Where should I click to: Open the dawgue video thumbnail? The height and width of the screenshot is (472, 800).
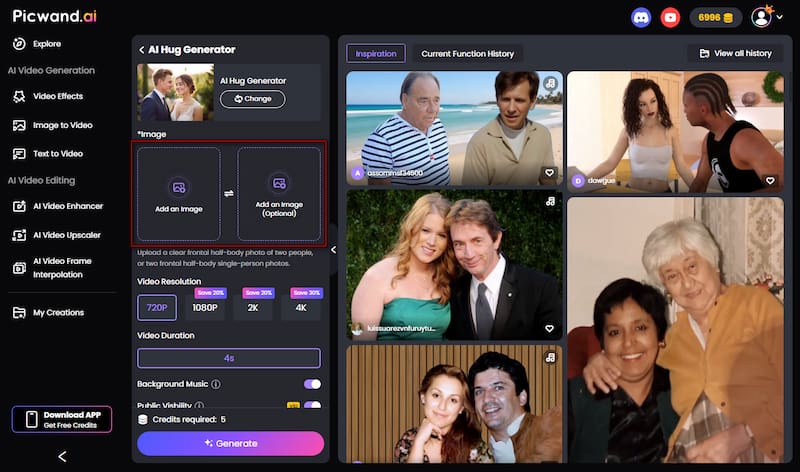[676, 132]
